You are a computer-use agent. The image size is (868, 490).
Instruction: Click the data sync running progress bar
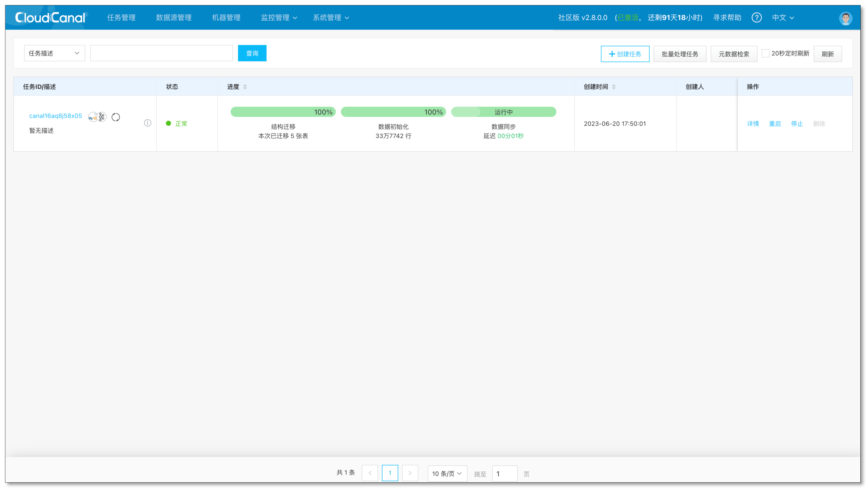click(x=504, y=112)
